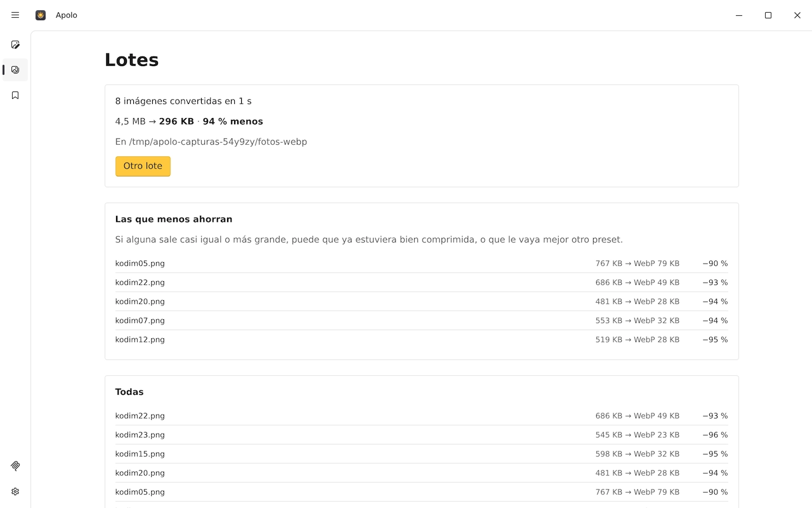Viewport: 812px width, 508px height.
Task: Select kodim05.png in the Todas list
Action: [x=421, y=492]
